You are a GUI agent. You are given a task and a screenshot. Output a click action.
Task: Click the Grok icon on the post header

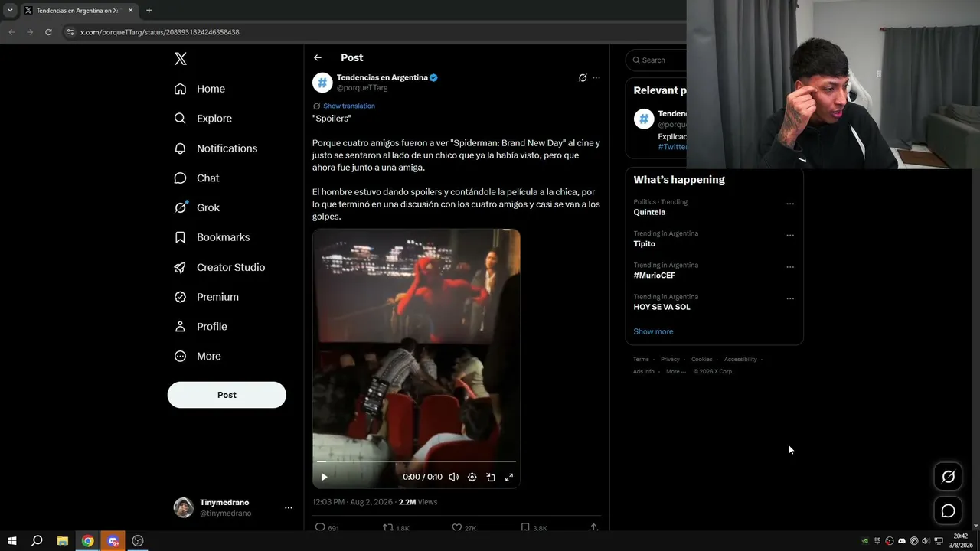[x=583, y=78]
